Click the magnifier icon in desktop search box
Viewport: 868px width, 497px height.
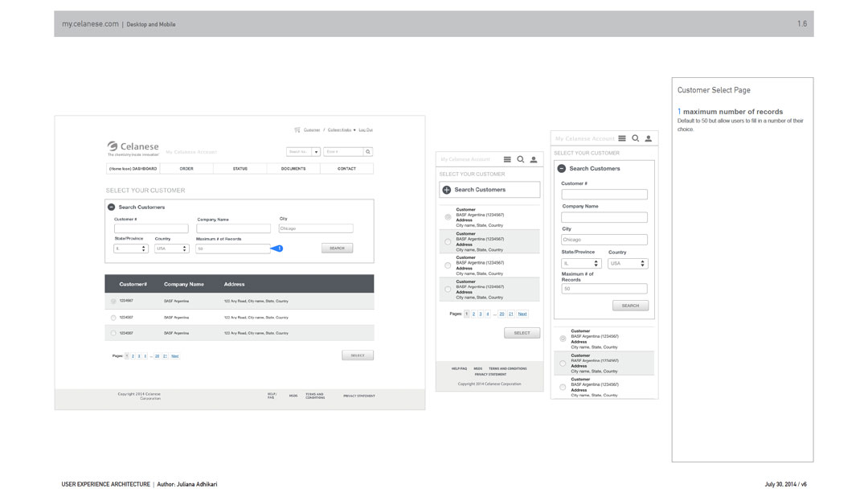tap(368, 151)
